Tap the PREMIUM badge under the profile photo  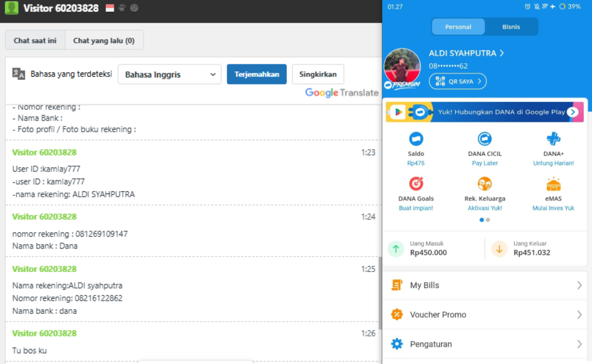pyautogui.click(x=402, y=85)
